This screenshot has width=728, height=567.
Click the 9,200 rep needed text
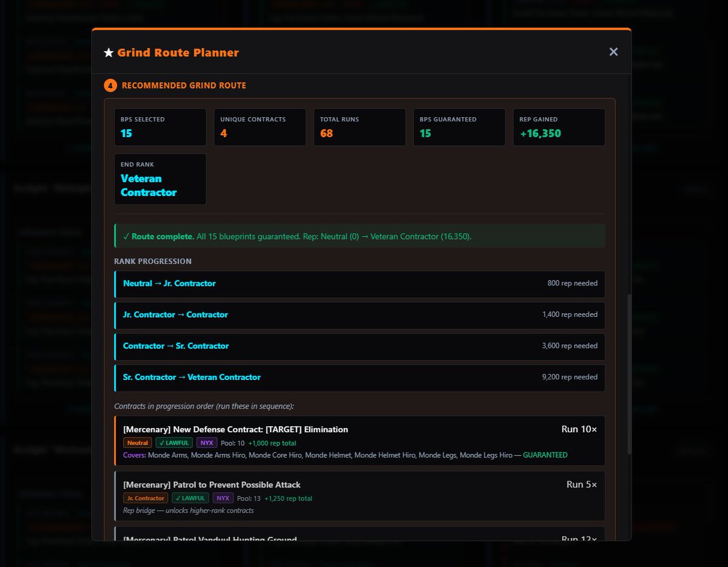point(570,377)
